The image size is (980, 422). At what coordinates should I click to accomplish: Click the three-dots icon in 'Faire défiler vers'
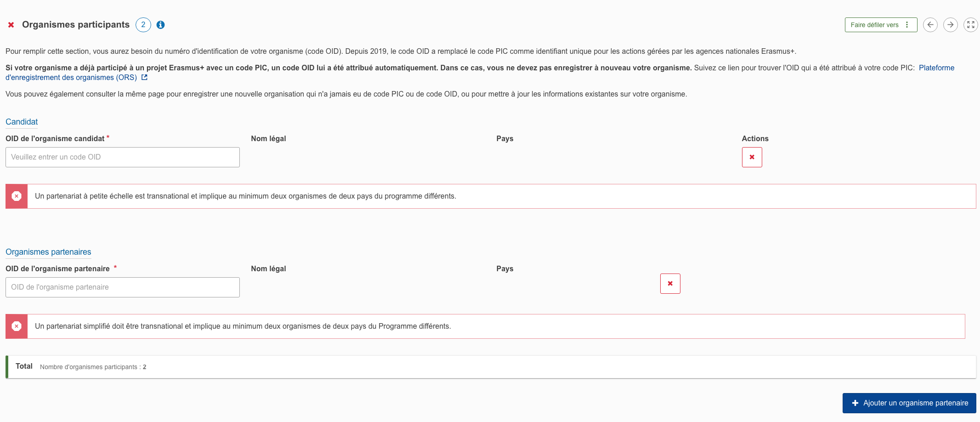click(x=907, y=25)
